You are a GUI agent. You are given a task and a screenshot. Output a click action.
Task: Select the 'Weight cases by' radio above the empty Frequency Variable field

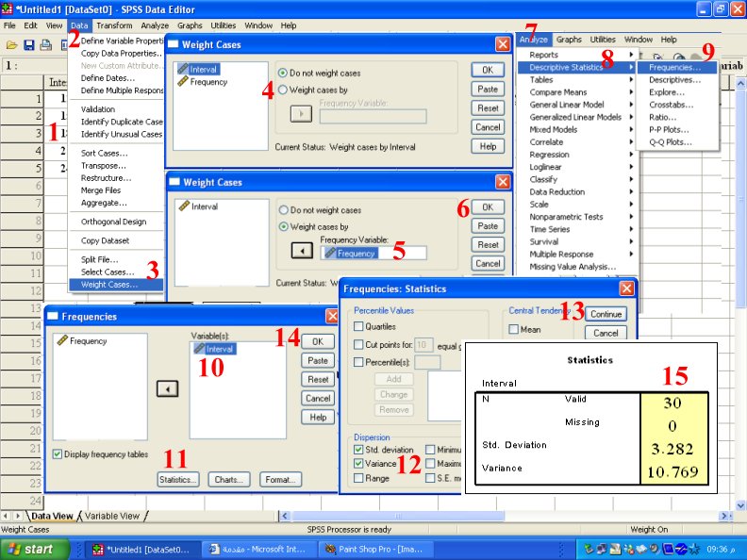[x=283, y=90]
